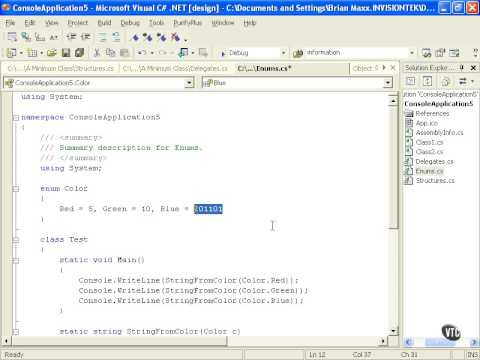480x360 pixels.
Task: Open the Build menu
Action: (104, 23)
